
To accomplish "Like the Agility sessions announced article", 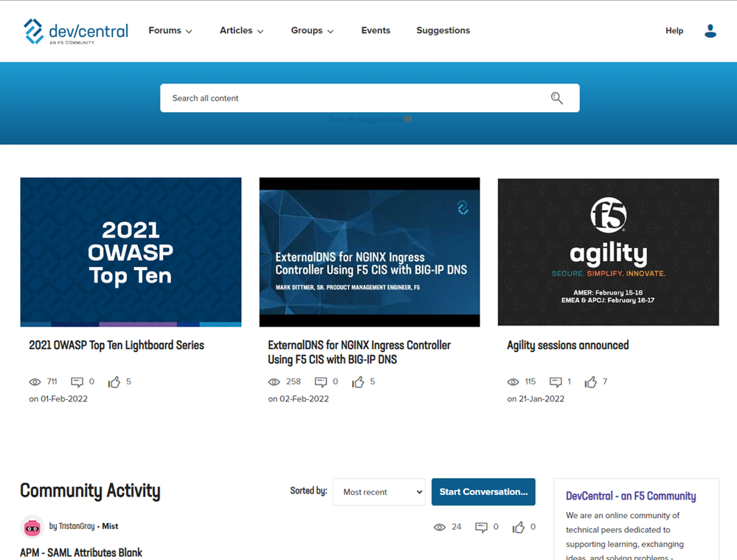I will click(590, 381).
